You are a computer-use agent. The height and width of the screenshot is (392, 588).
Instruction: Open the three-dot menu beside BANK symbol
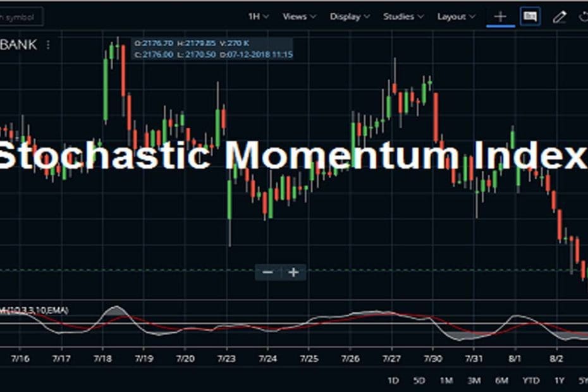49,45
